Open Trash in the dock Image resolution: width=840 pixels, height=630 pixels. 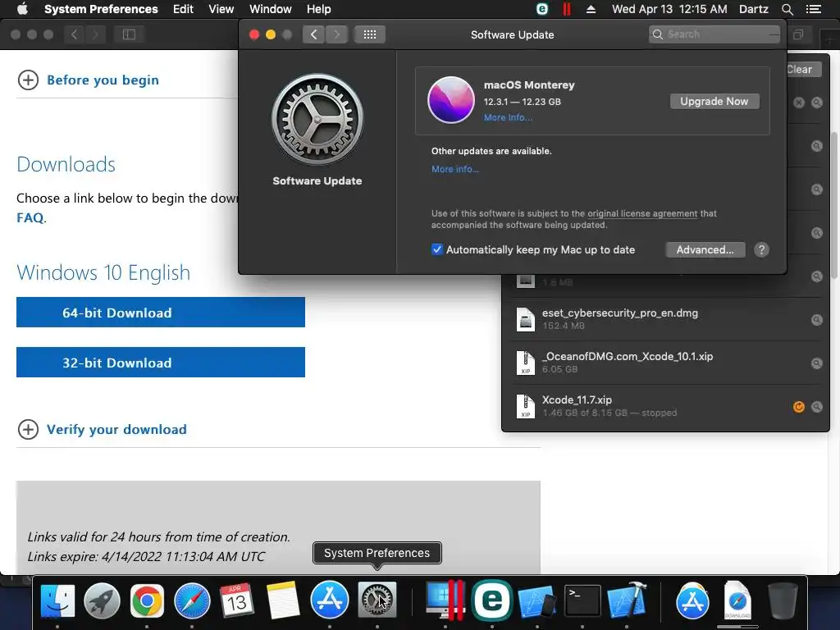point(783,600)
